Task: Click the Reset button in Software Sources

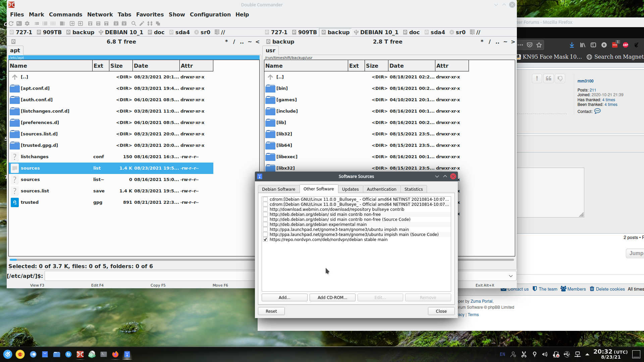Action: [x=271, y=311]
